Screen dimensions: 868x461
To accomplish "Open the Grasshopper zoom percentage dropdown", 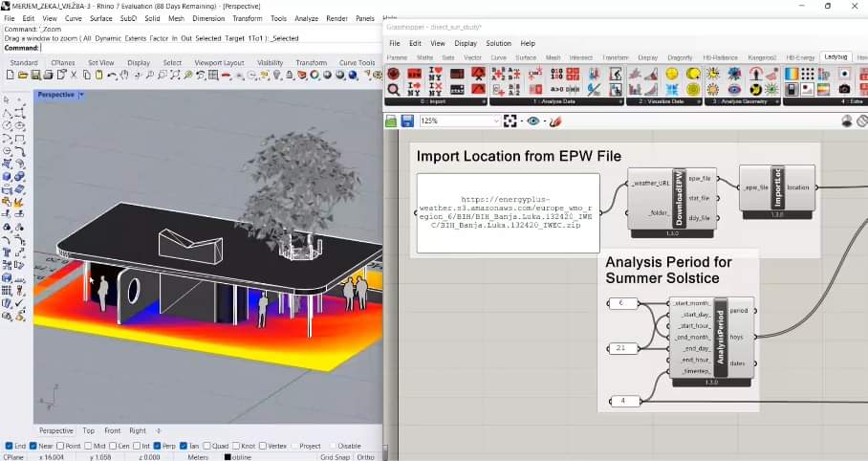I will [495, 121].
